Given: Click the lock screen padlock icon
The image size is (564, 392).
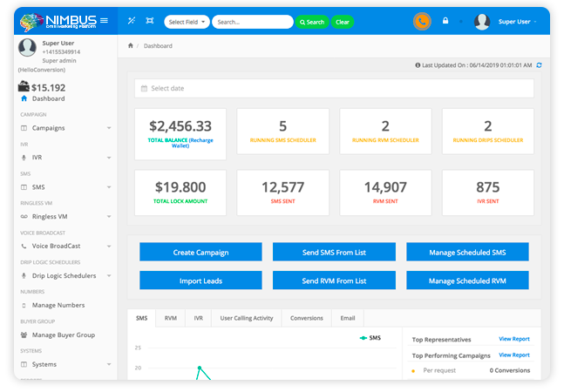Looking at the screenshot, I should coord(445,21).
